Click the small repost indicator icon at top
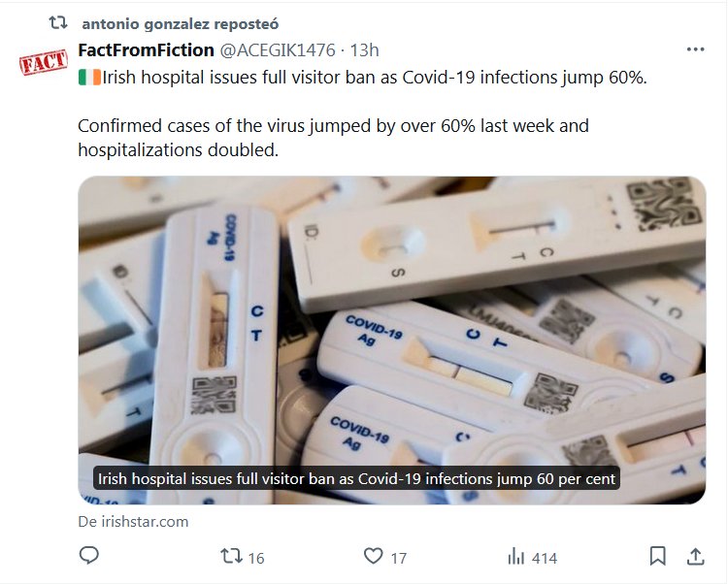 pyautogui.click(x=57, y=22)
